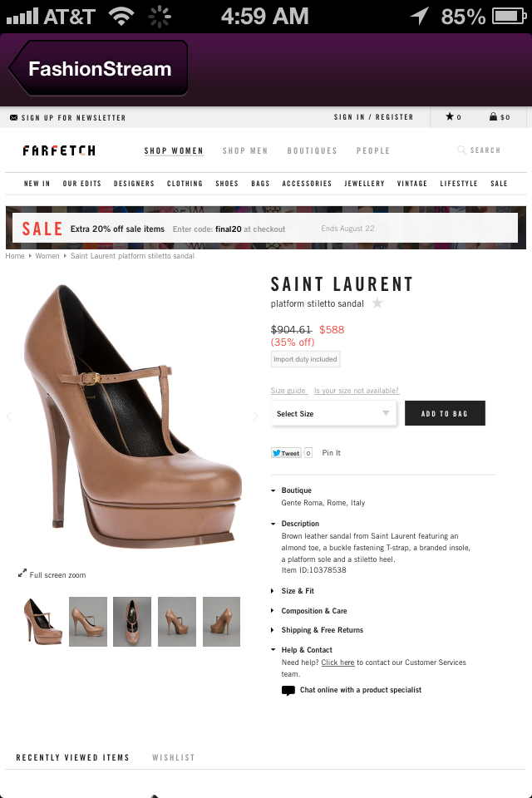Open the Size guide link

pos(288,391)
